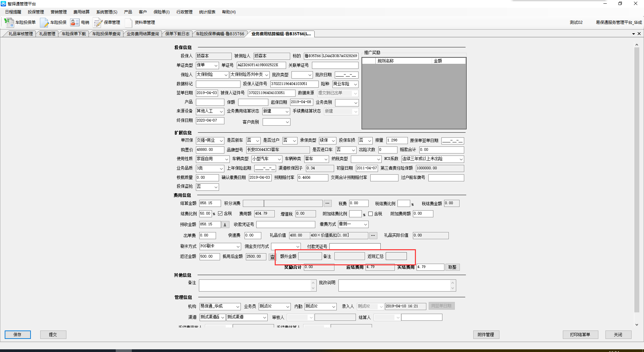
Task: Expand the 缴费方式 dropdown
Action: click(x=365, y=224)
